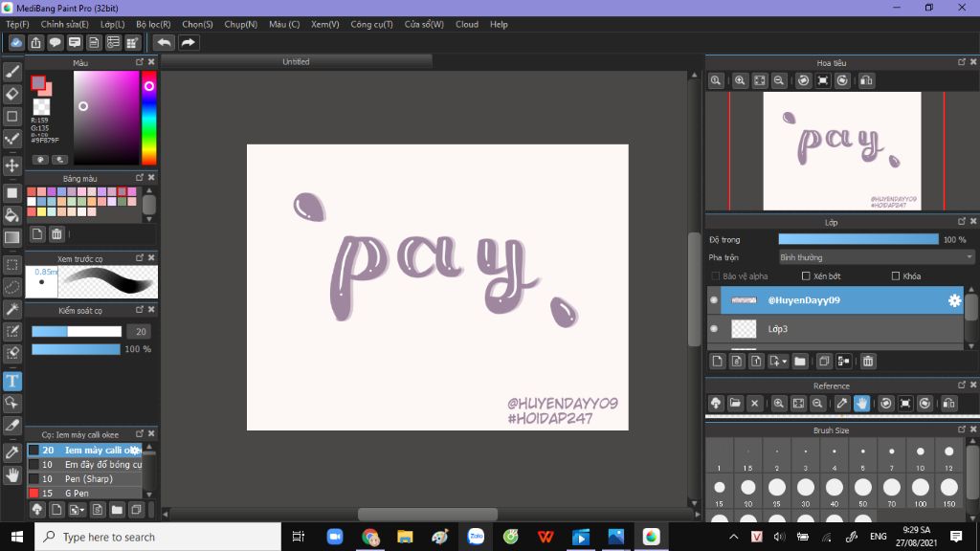The height and width of the screenshot is (551, 980).
Task: Select the Lớp3 layer
Action: [842, 329]
